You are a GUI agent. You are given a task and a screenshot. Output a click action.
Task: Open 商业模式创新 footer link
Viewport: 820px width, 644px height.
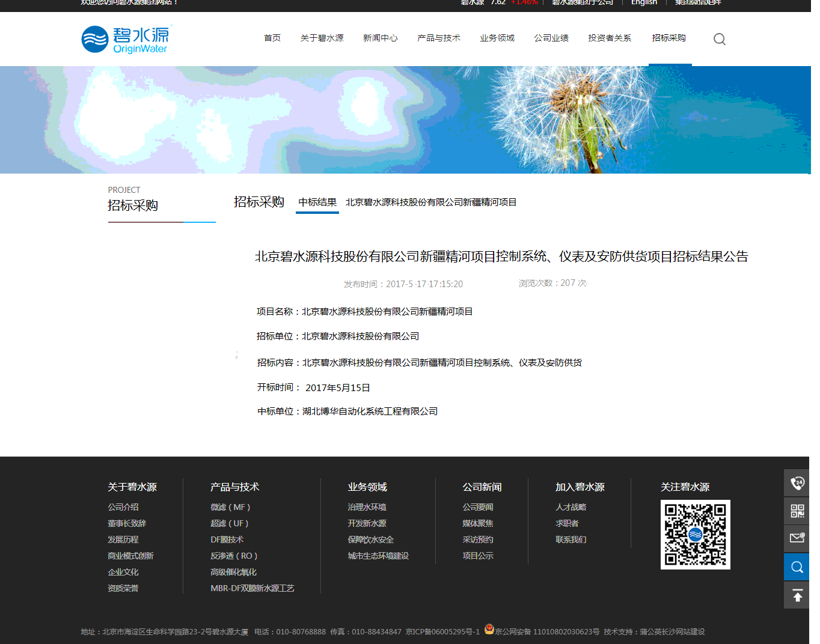pyautogui.click(x=130, y=556)
